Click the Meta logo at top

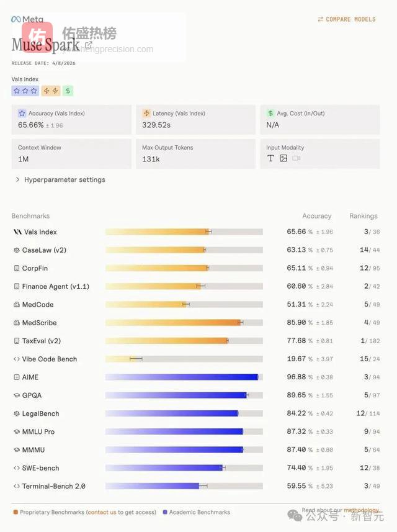click(27, 19)
